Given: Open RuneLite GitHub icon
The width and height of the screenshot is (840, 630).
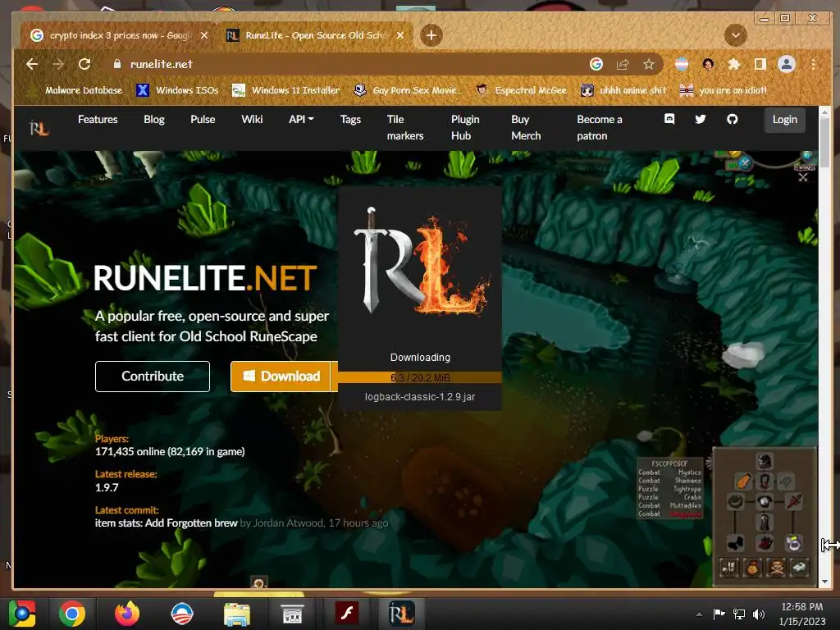Looking at the screenshot, I should tap(733, 119).
